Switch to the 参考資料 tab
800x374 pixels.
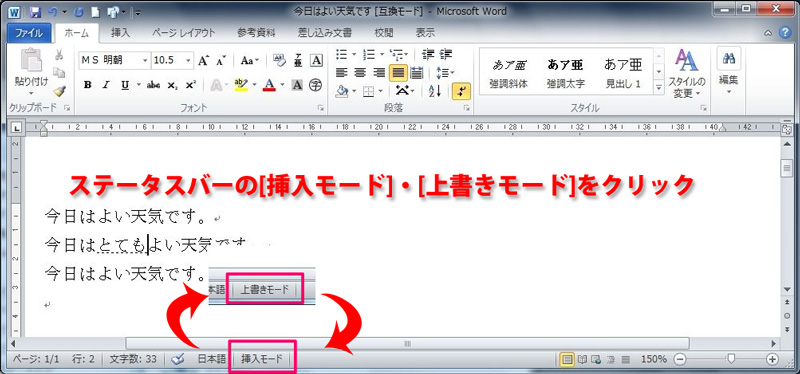click(x=256, y=33)
